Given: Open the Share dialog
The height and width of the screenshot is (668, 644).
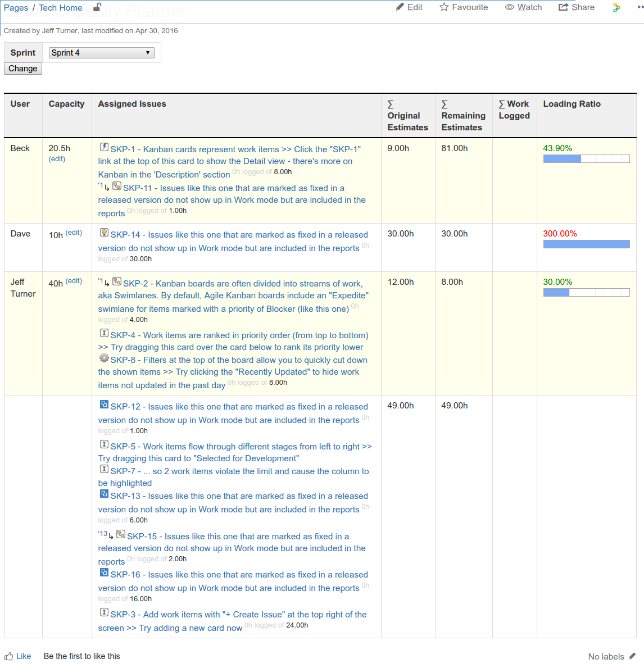Looking at the screenshot, I should click(576, 7).
